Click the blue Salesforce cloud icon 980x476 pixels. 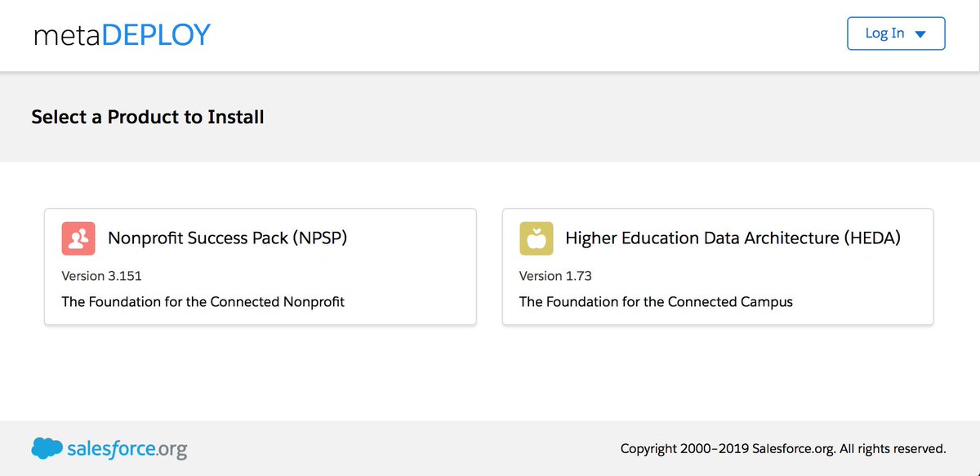pyautogui.click(x=47, y=448)
